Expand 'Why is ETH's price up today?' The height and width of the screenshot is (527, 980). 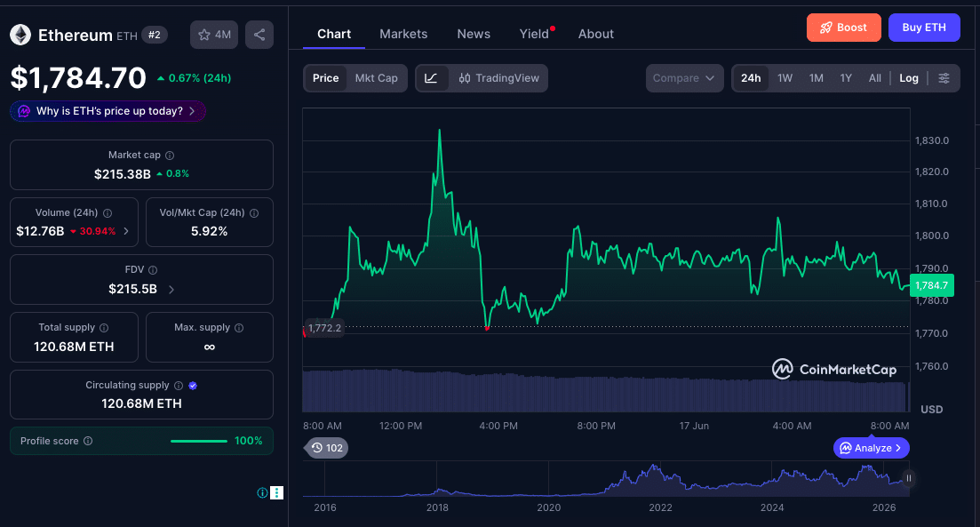coord(108,111)
